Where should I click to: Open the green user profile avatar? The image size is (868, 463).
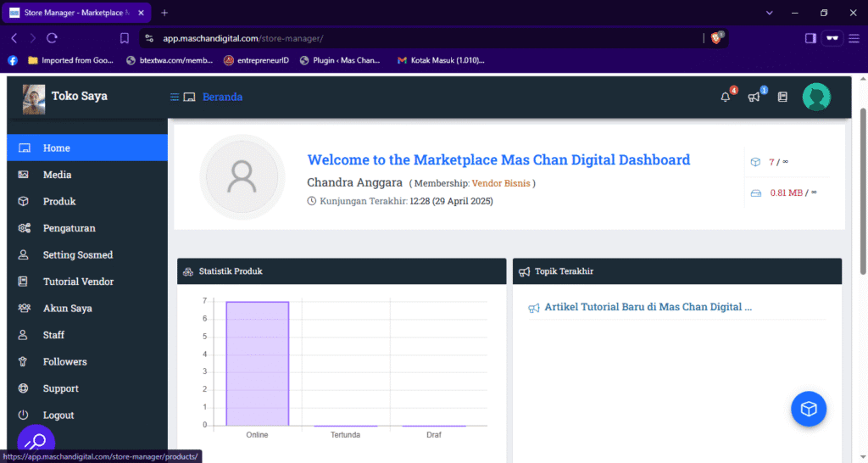point(816,97)
